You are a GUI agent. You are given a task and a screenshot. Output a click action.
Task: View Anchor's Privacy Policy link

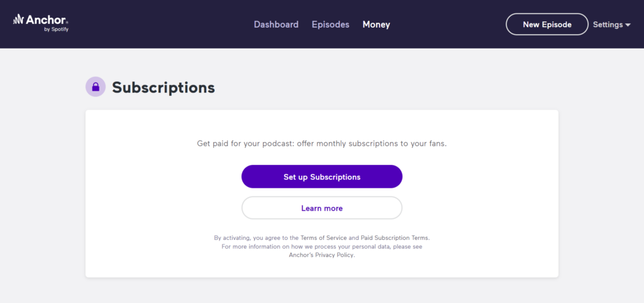pos(322,255)
